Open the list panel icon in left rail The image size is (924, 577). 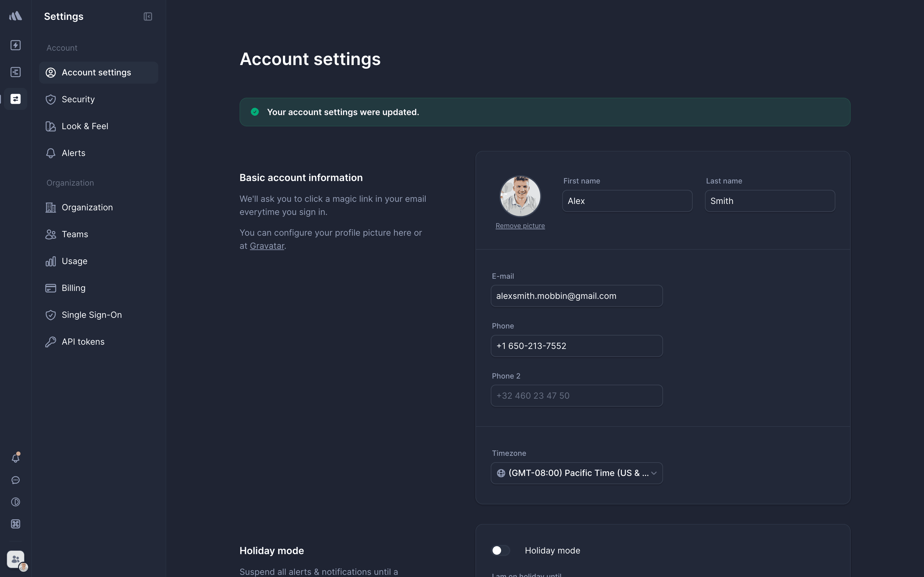click(x=16, y=72)
